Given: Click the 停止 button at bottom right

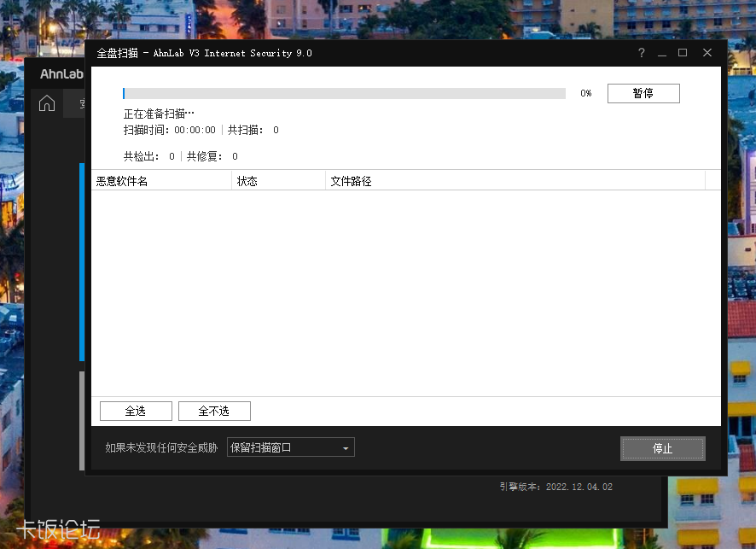Looking at the screenshot, I should pyautogui.click(x=662, y=448).
